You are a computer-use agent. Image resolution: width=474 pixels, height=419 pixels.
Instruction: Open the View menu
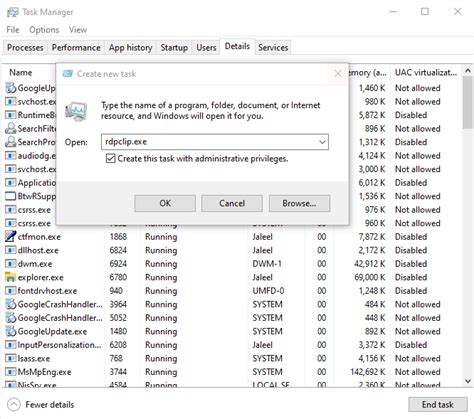coord(78,30)
